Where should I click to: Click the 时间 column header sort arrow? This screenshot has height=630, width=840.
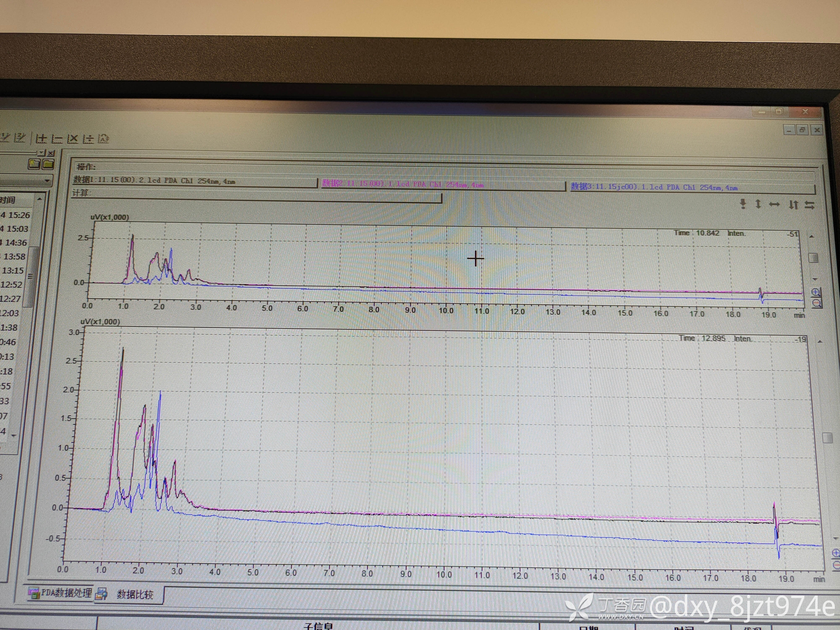tap(39, 199)
